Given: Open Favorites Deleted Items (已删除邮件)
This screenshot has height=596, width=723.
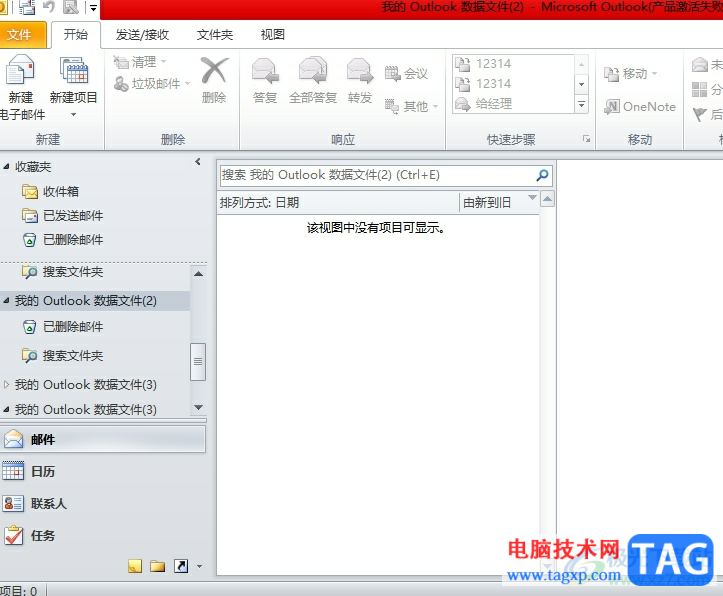Looking at the screenshot, I should click(x=63, y=240).
